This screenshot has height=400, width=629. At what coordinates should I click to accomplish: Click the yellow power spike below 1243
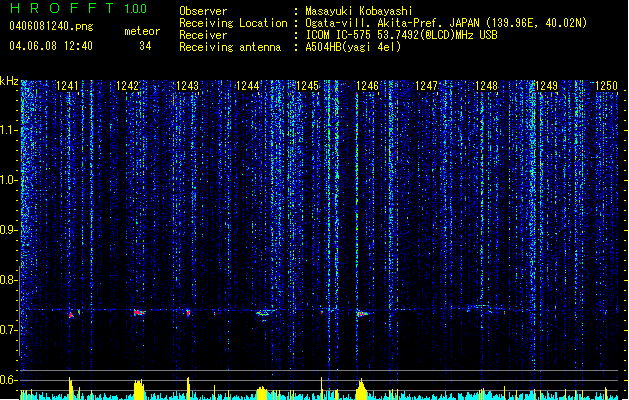pos(188,388)
